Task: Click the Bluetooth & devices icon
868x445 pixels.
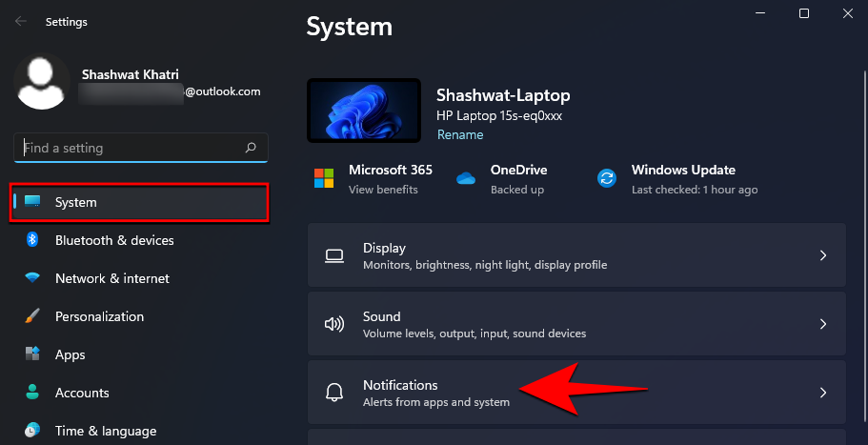Action: click(32, 240)
